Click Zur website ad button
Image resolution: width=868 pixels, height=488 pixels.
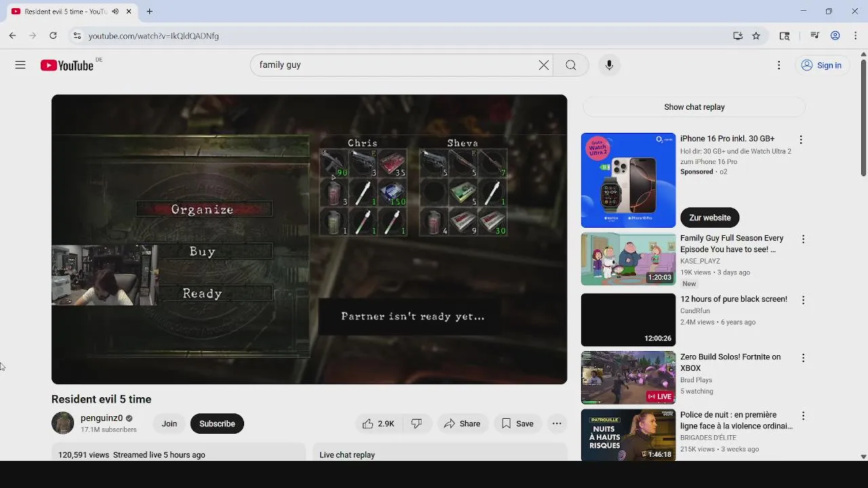pyautogui.click(x=709, y=218)
